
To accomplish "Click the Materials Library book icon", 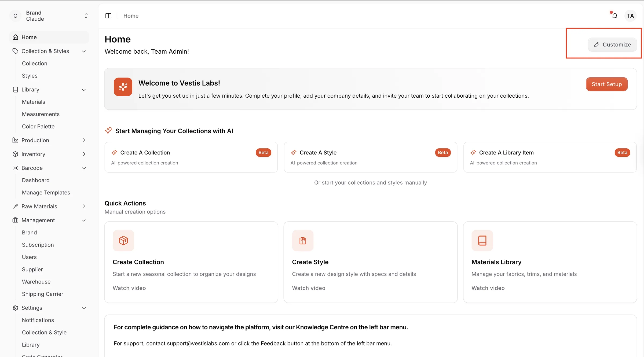I will pos(482,241).
